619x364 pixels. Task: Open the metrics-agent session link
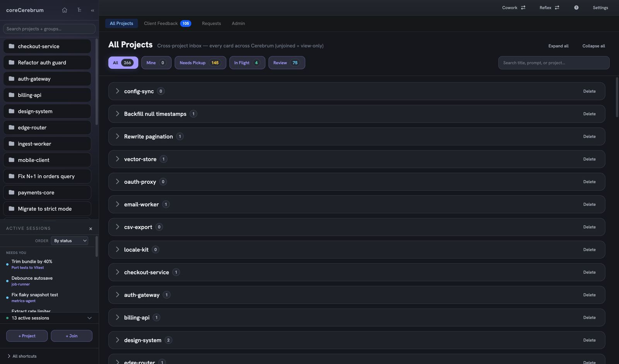point(23,301)
